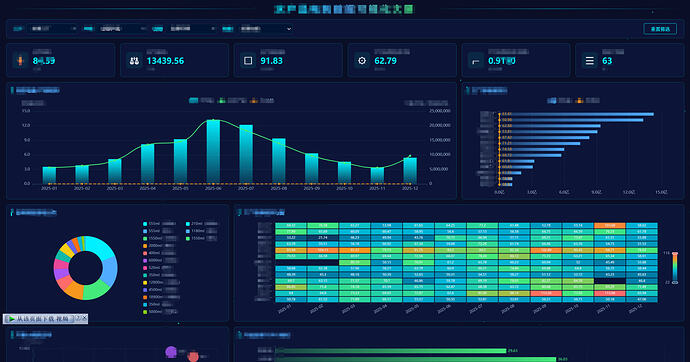The width and height of the screenshot is (690, 362).
Task: Click the red bubble in the bottom-left chart
Action: point(193,356)
